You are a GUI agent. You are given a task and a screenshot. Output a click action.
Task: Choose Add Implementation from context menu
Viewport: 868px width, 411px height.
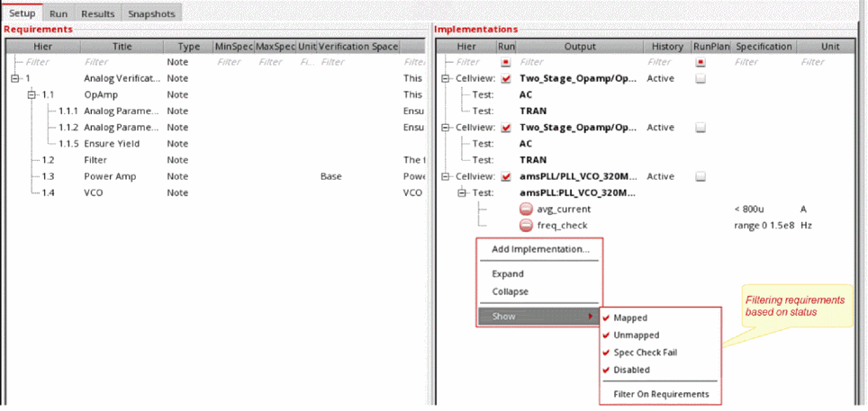540,249
